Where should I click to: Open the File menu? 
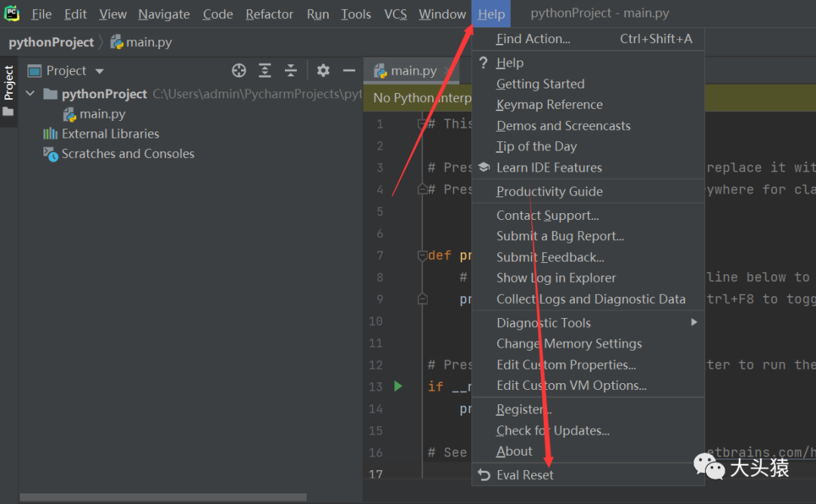tap(41, 14)
